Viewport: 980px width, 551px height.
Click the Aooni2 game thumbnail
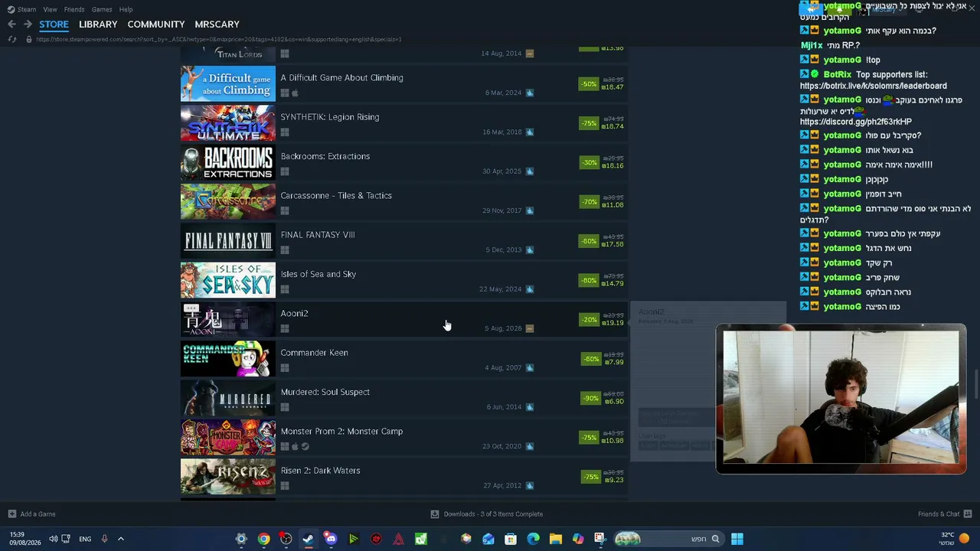click(228, 320)
